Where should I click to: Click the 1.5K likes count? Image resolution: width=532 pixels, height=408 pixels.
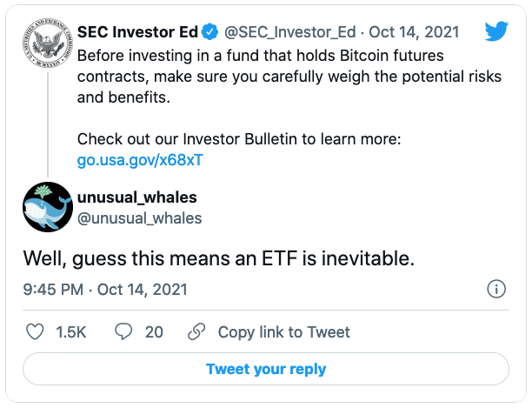[70, 331]
